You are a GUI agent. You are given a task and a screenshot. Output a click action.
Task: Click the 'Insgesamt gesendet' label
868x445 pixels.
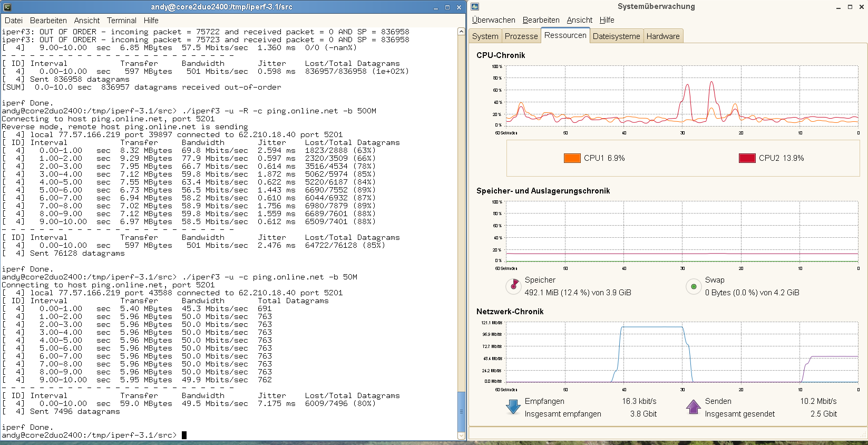click(740, 414)
